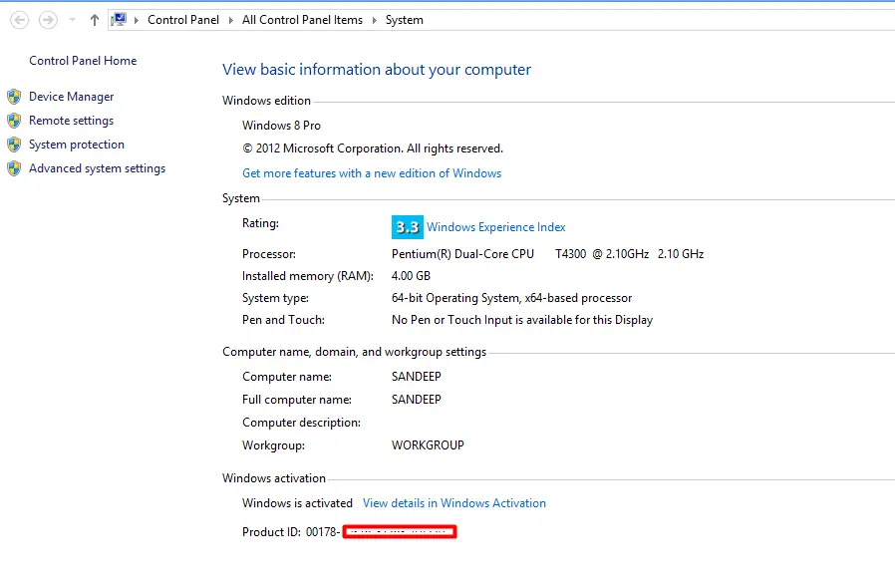Viewport: 895px width, 588px height.
Task: Click shield icon beside Remote settings
Action: pos(14,121)
